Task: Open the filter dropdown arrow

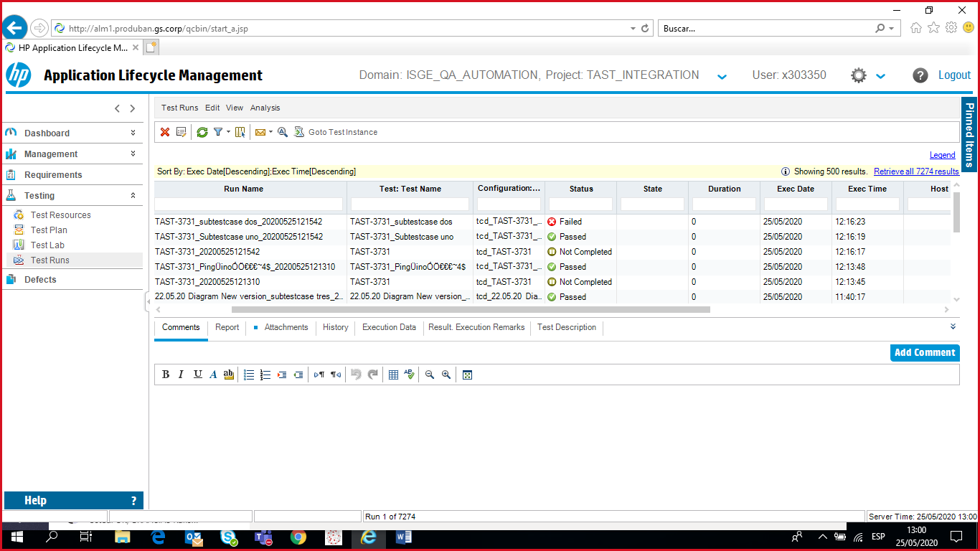Action: (228, 132)
